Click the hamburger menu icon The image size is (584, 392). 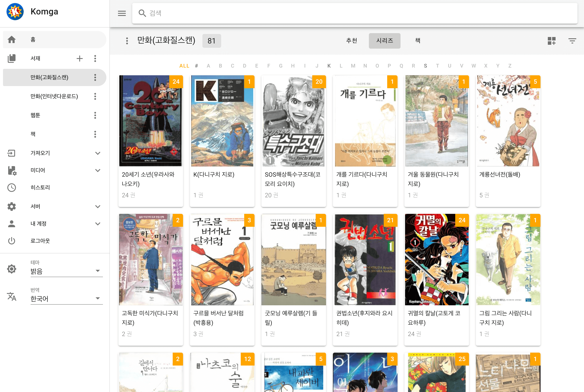[122, 13]
